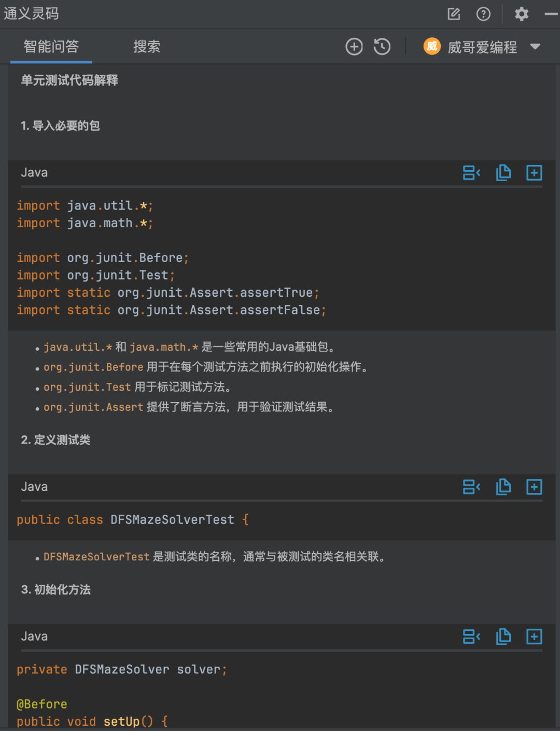Open the settings gear icon
The image size is (560, 731).
pyautogui.click(x=521, y=14)
